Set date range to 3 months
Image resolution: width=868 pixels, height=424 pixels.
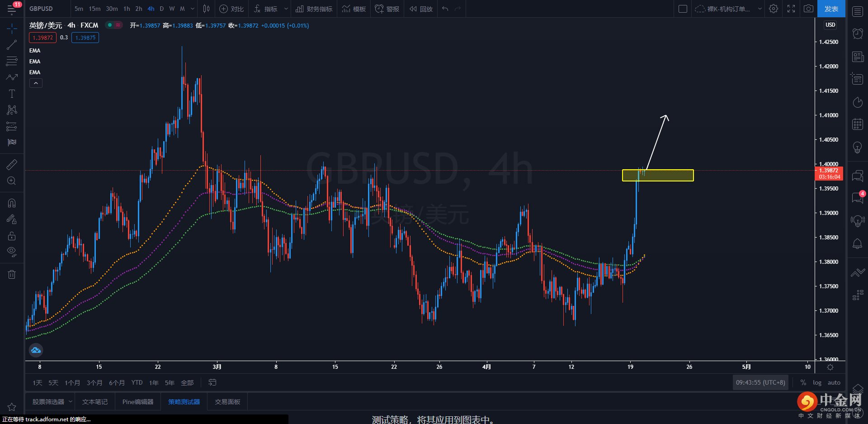[94, 383]
